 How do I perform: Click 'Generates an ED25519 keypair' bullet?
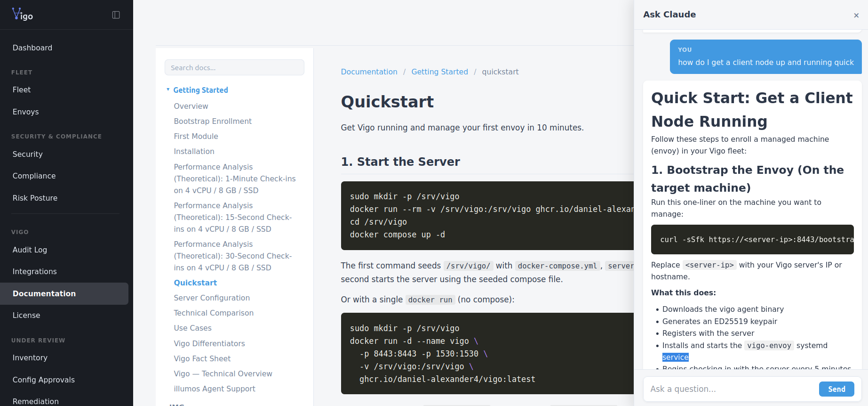coord(720,321)
